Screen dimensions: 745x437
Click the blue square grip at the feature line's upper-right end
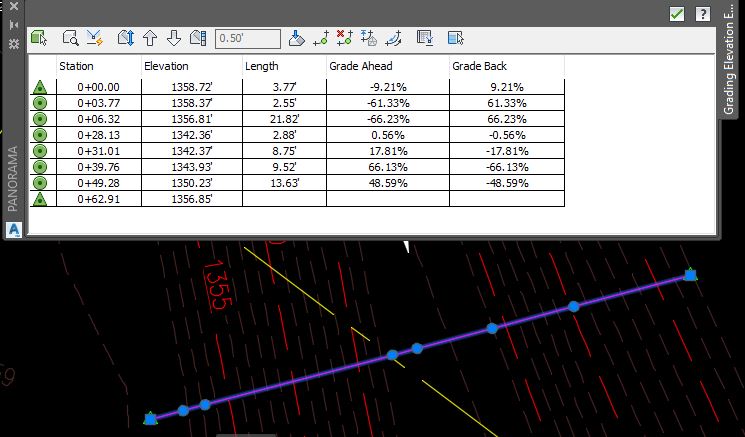(x=690, y=275)
